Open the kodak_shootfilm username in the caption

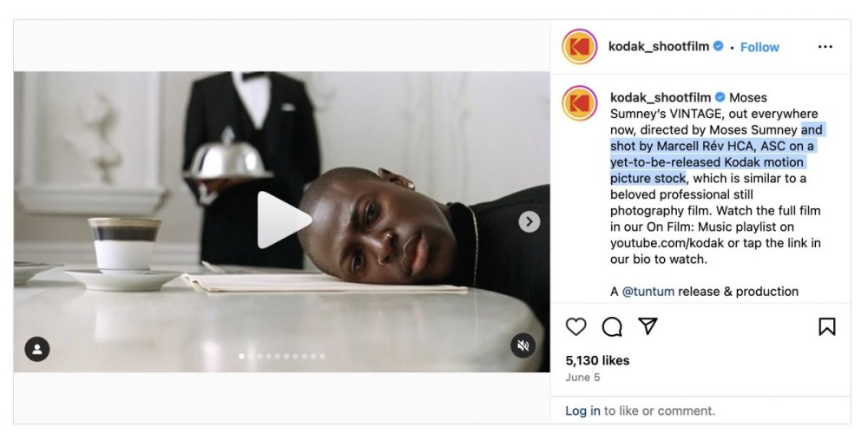661,97
